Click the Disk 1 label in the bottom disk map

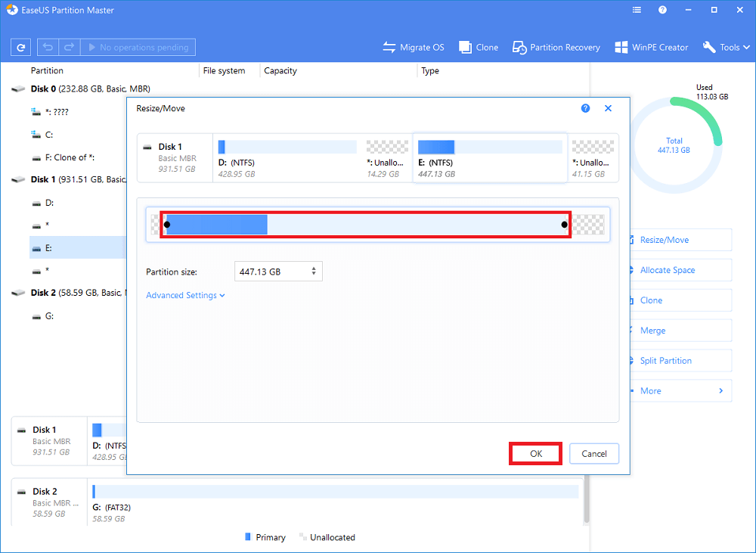(45, 430)
